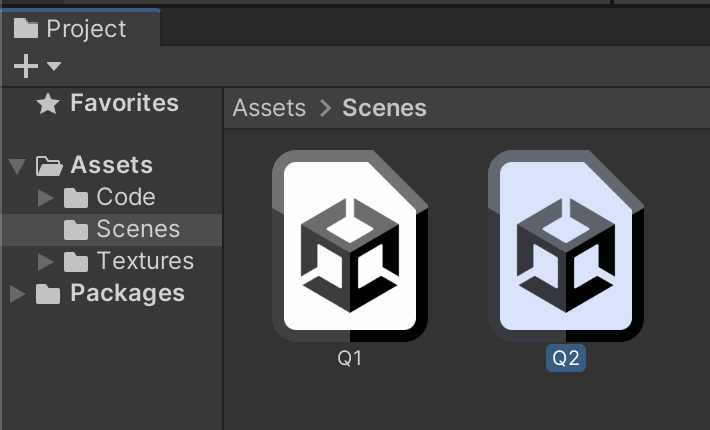Select the Q2 scene asset icon
Viewport: 710px width, 430px height.
click(566, 246)
